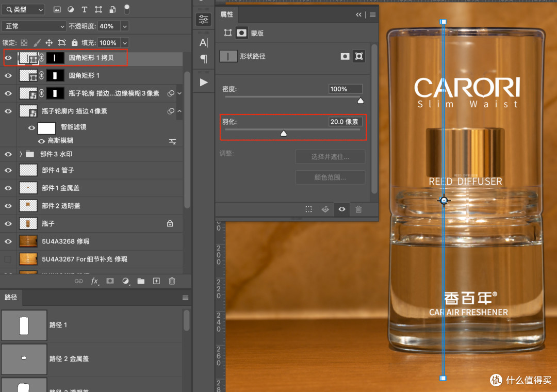Collapse Properties panel double-arrow
Screen dimensions: 557x392
[x=359, y=14]
